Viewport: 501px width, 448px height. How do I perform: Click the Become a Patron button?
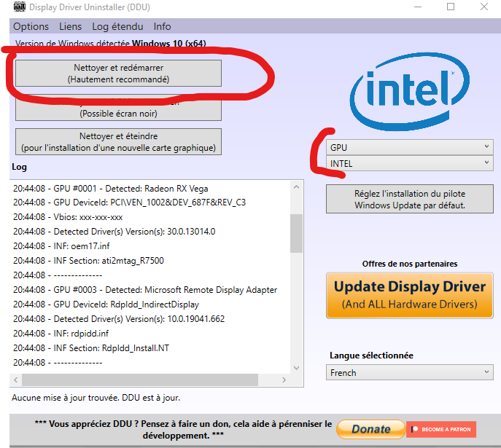[441, 429]
